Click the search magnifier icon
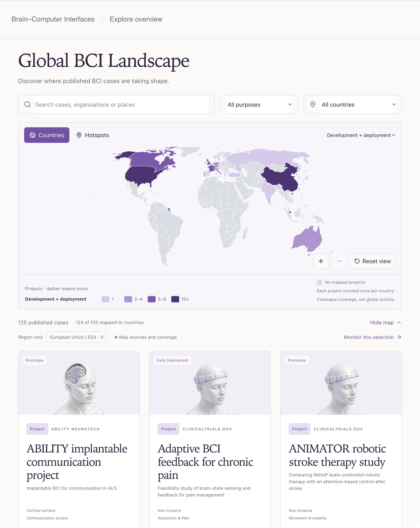420x528 pixels. point(28,104)
